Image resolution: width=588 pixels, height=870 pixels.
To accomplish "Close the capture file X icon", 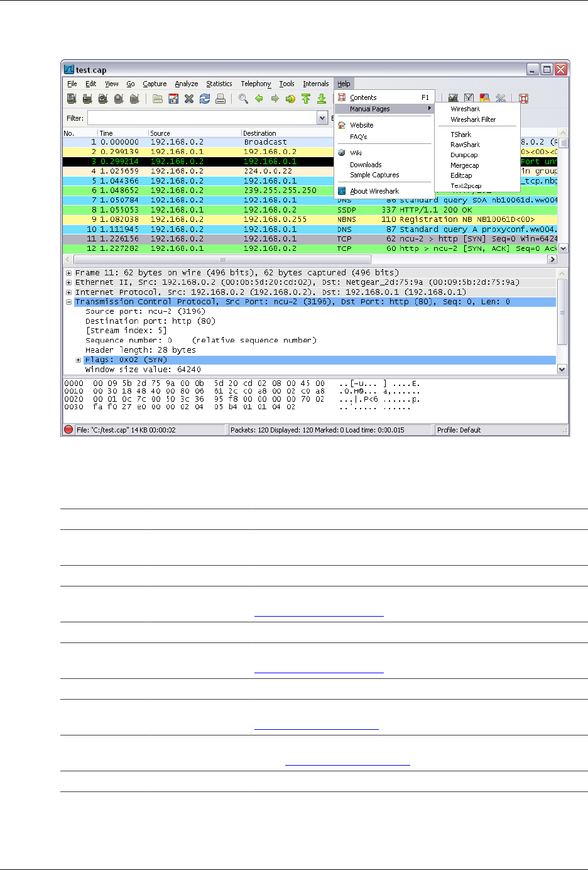I will (x=189, y=99).
